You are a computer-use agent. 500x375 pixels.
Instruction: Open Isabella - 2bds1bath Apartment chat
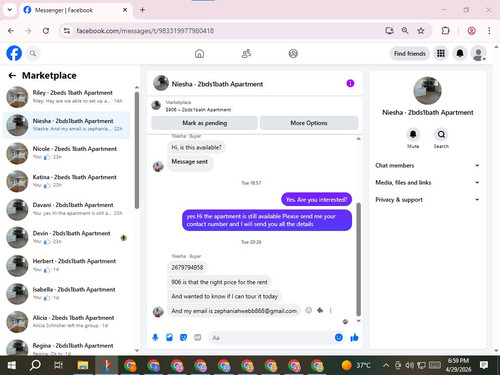pos(66,293)
